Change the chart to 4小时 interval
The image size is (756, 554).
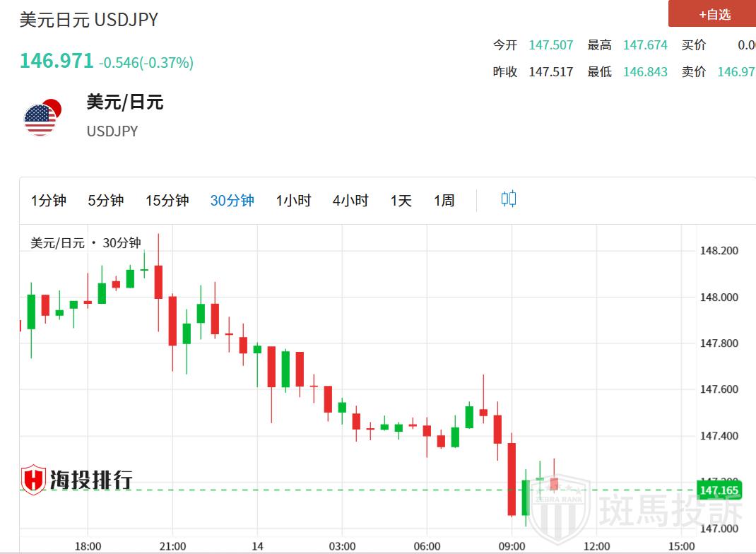coord(350,201)
